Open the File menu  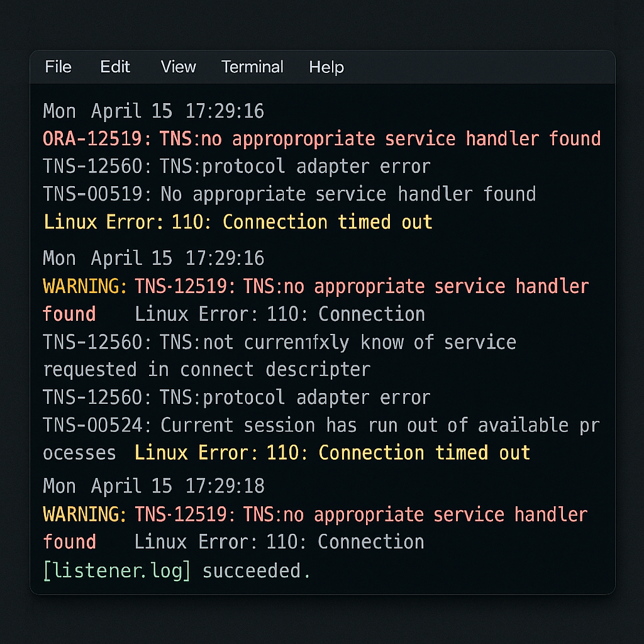(58, 67)
